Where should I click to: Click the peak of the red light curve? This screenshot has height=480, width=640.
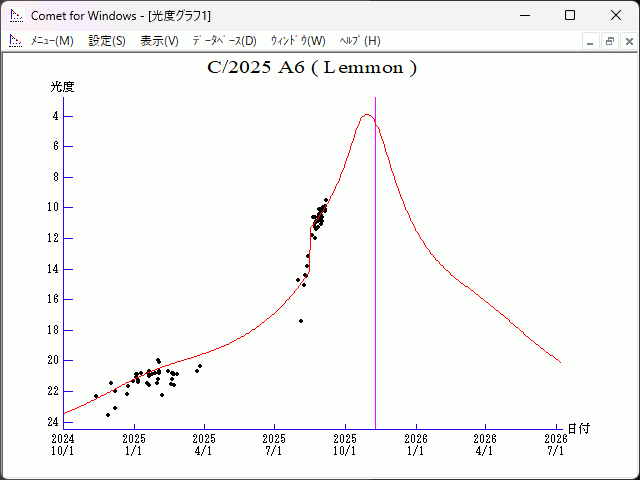(x=367, y=115)
